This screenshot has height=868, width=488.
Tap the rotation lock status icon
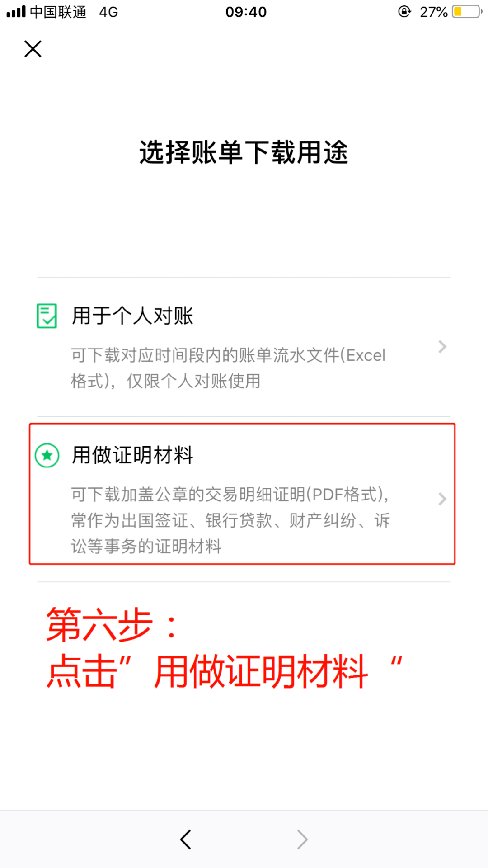click(x=404, y=11)
